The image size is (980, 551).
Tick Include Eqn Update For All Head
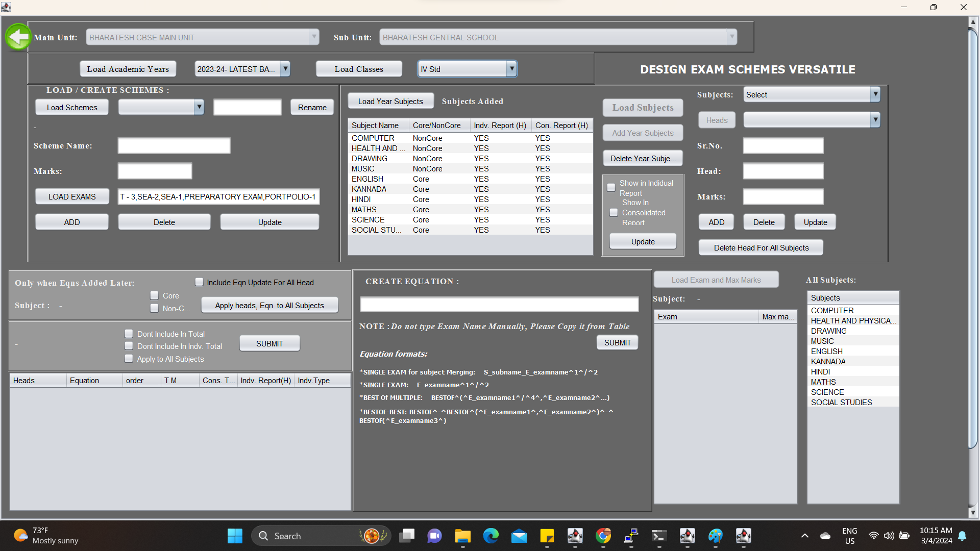199,282
